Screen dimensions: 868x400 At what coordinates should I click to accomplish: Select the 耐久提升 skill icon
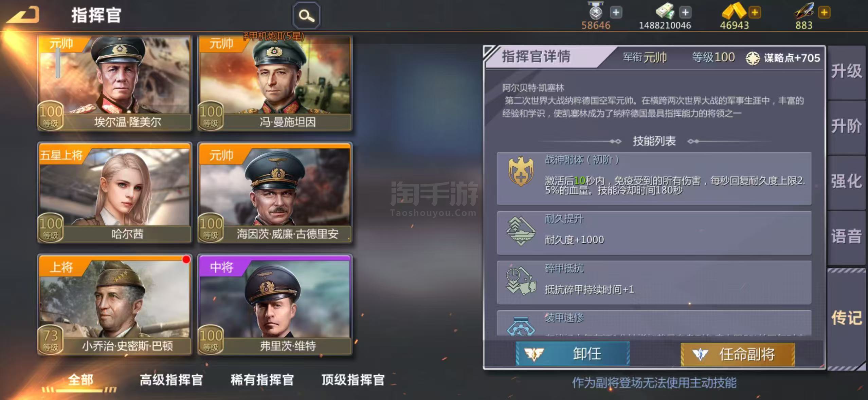point(521,231)
